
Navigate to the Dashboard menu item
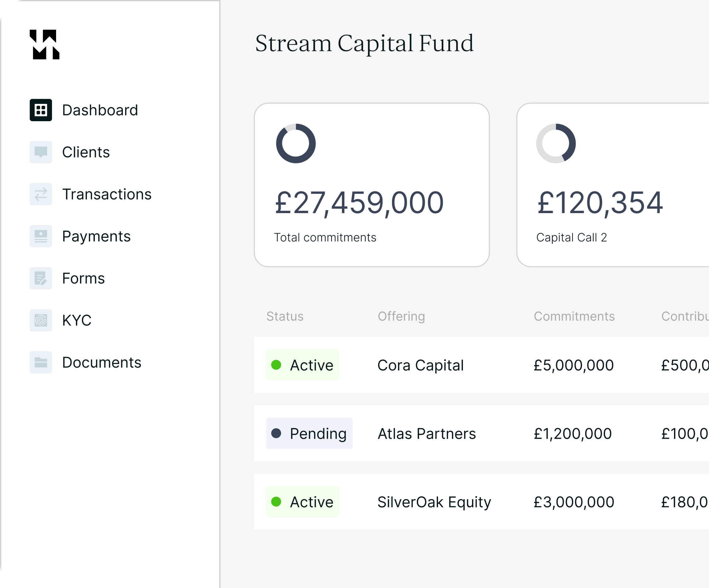100,109
